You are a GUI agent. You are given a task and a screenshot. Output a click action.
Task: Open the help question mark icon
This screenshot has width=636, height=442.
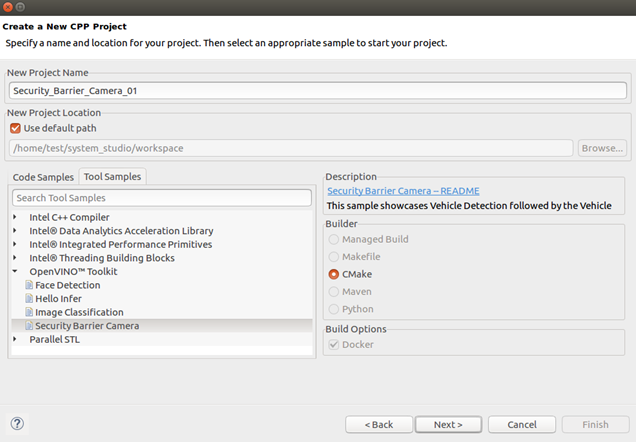(x=17, y=424)
